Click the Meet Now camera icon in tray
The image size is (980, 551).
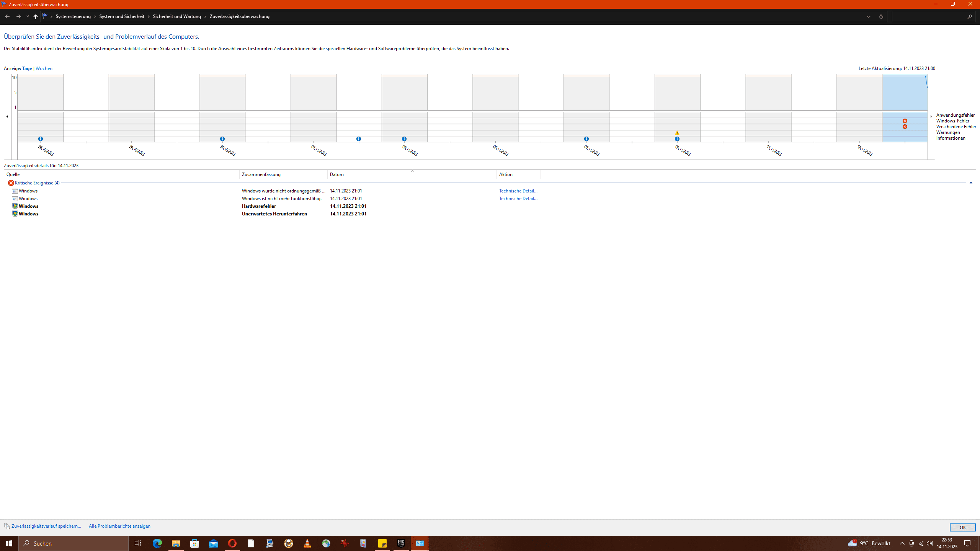(911, 543)
